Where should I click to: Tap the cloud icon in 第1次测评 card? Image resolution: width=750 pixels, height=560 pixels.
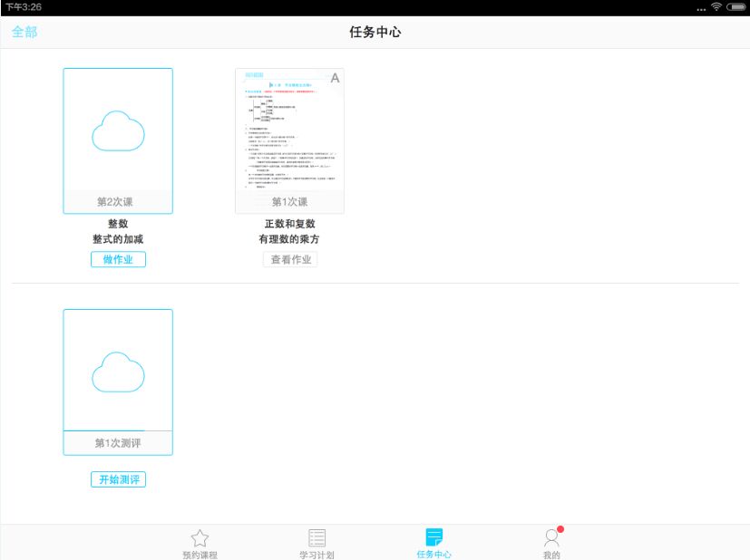tap(118, 372)
